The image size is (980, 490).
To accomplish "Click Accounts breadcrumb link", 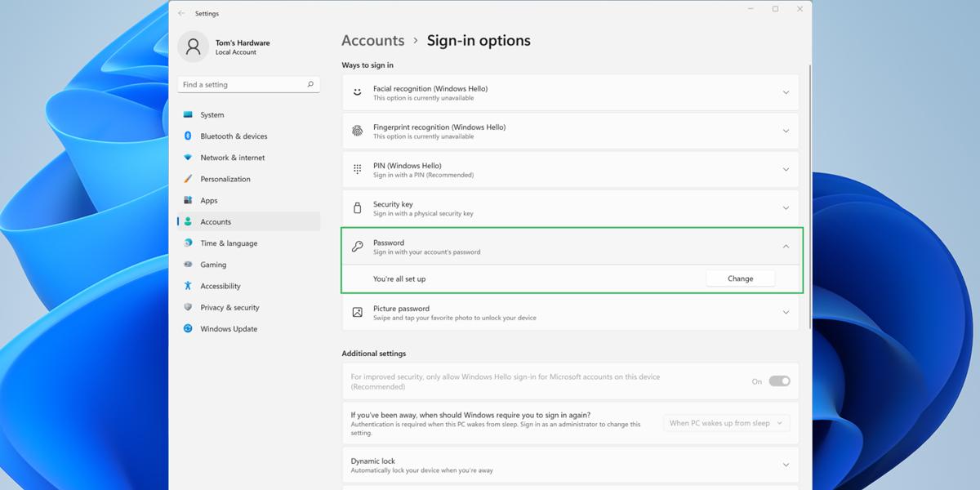I will [372, 41].
